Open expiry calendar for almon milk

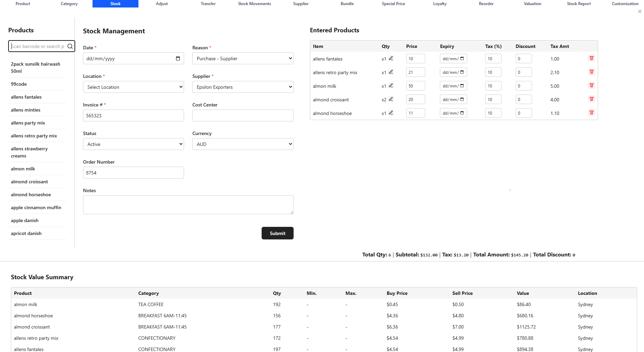click(x=462, y=86)
